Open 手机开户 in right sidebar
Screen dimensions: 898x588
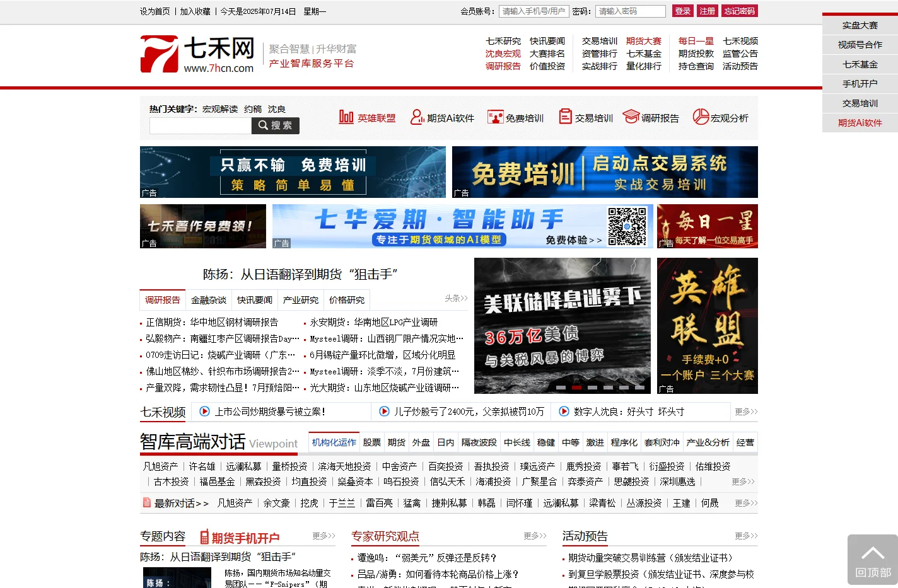point(860,84)
